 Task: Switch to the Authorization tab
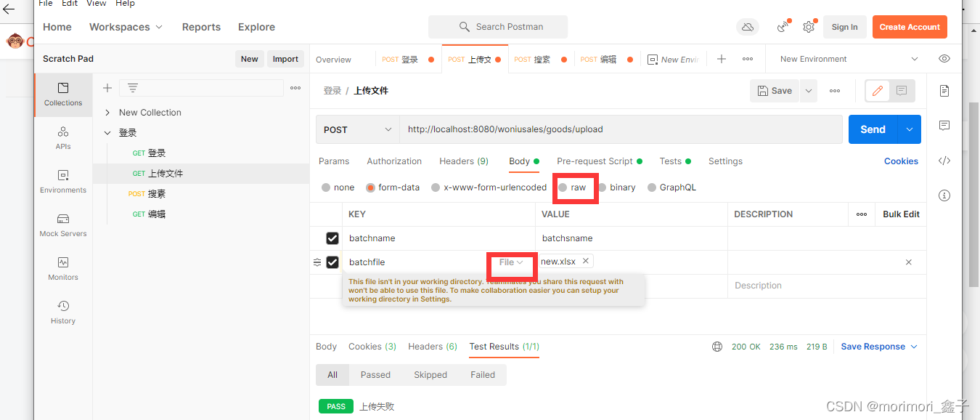(394, 161)
